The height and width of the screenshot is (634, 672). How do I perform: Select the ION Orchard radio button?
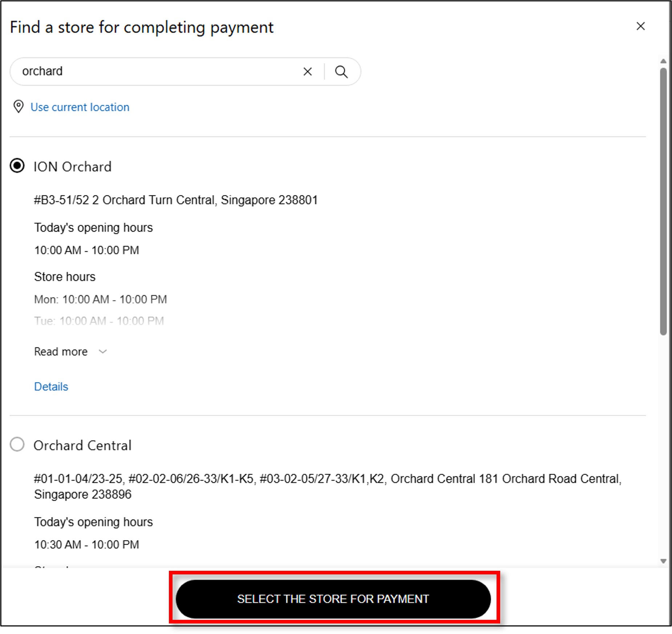17,166
